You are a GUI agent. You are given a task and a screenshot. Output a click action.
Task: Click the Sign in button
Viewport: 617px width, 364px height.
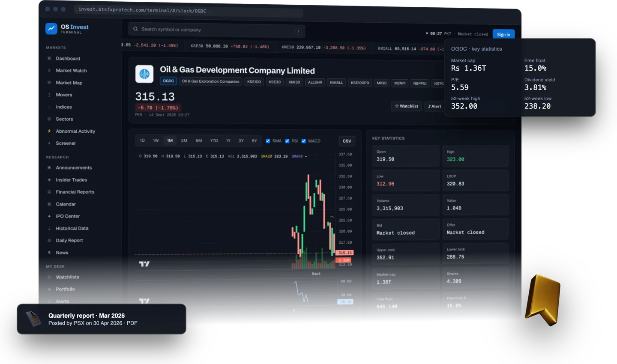[503, 34]
